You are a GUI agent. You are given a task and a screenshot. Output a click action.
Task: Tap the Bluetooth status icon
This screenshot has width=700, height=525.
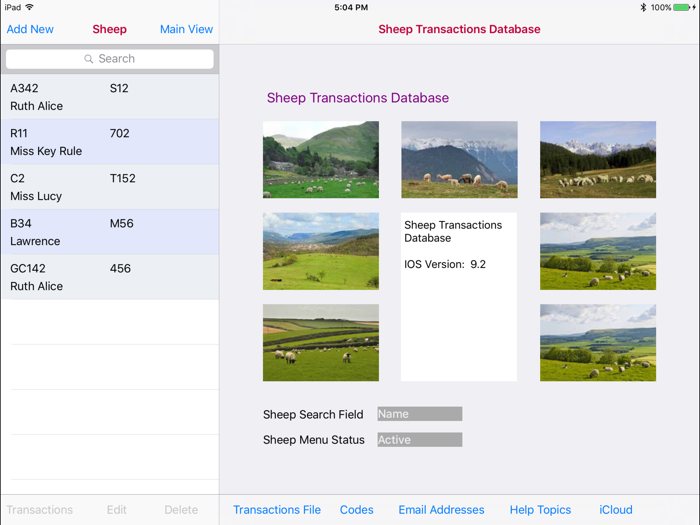pyautogui.click(x=643, y=7)
